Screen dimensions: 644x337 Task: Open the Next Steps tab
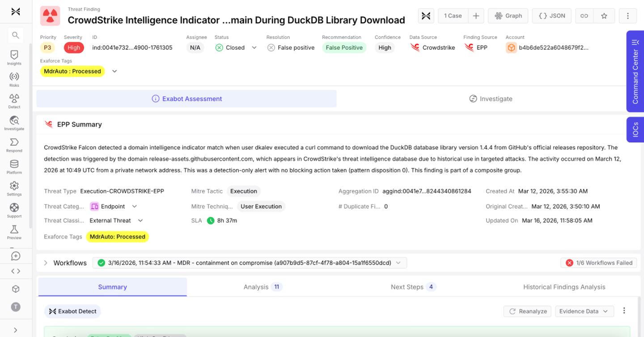[x=413, y=287]
